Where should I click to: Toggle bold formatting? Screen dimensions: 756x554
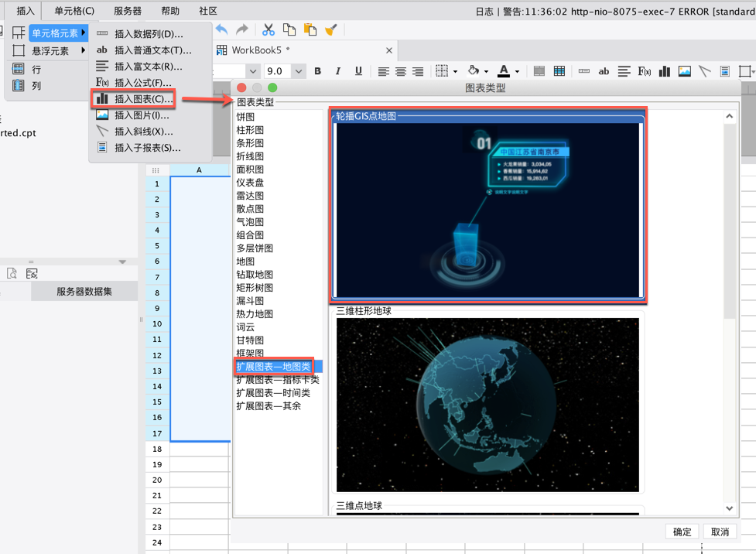tap(317, 71)
